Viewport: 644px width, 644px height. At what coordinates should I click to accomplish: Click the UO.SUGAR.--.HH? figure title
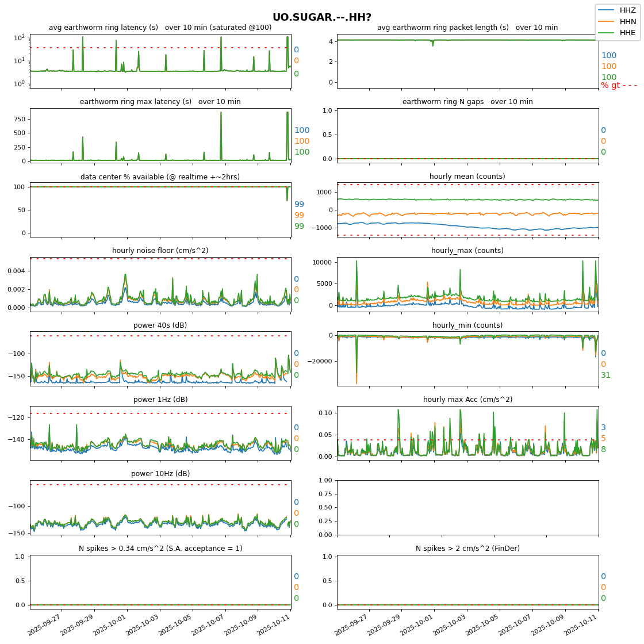[322, 17]
